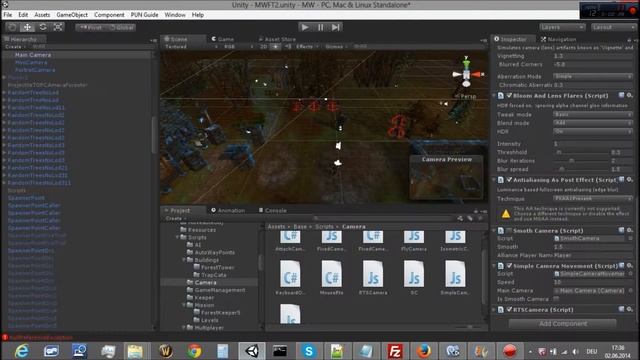Open gear menu for Bloom And Lens Flares
This screenshot has width=640, height=360.
point(630,95)
